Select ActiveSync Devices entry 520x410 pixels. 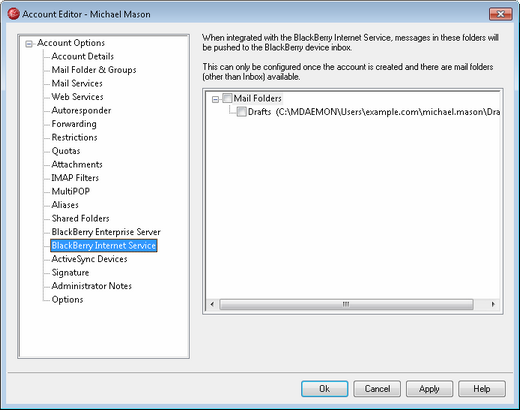(89, 259)
